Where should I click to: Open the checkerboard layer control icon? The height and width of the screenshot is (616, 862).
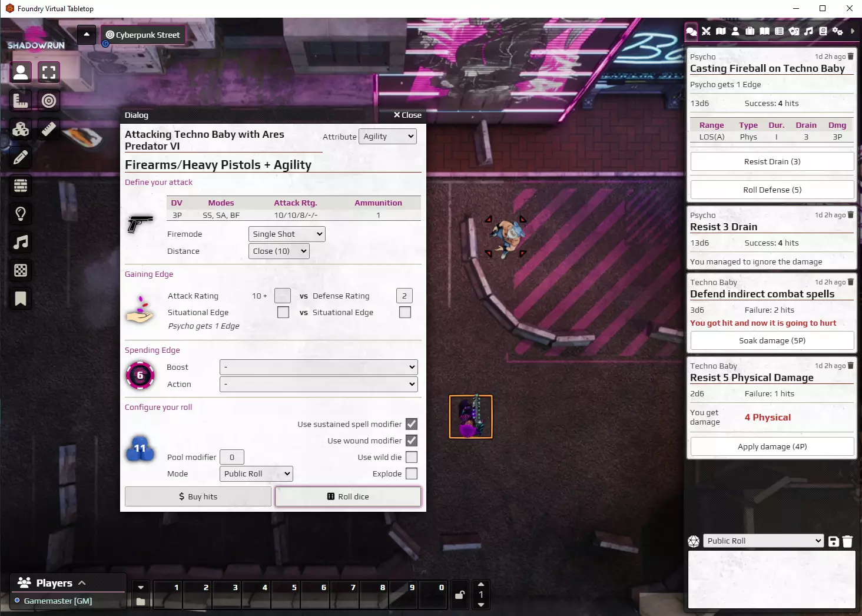[x=21, y=270]
